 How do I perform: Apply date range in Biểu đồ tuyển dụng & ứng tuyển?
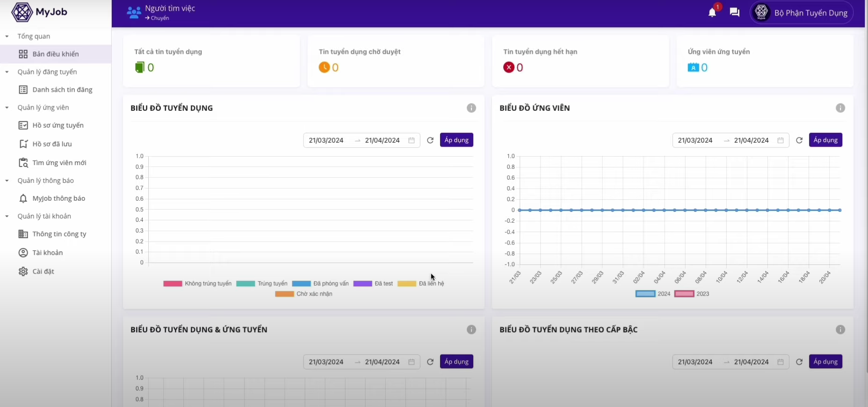coord(456,362)
